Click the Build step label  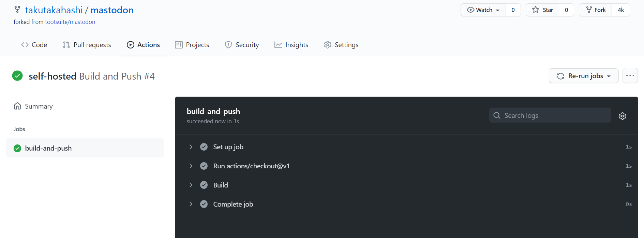click(221, 185)
